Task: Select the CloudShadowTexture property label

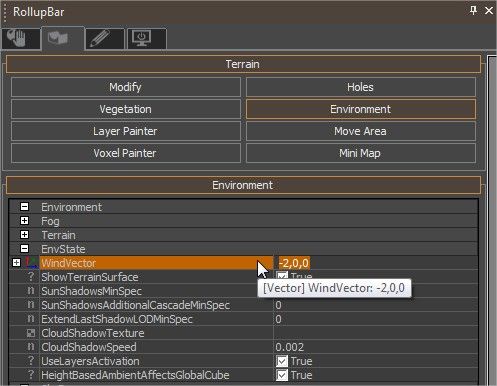Action: [x=93, y=333]
